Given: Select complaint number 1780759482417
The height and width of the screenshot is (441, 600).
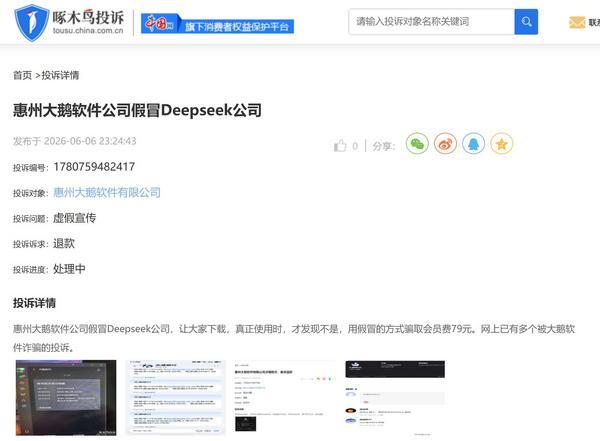Looking at the screenshot, I should [94, 167].
